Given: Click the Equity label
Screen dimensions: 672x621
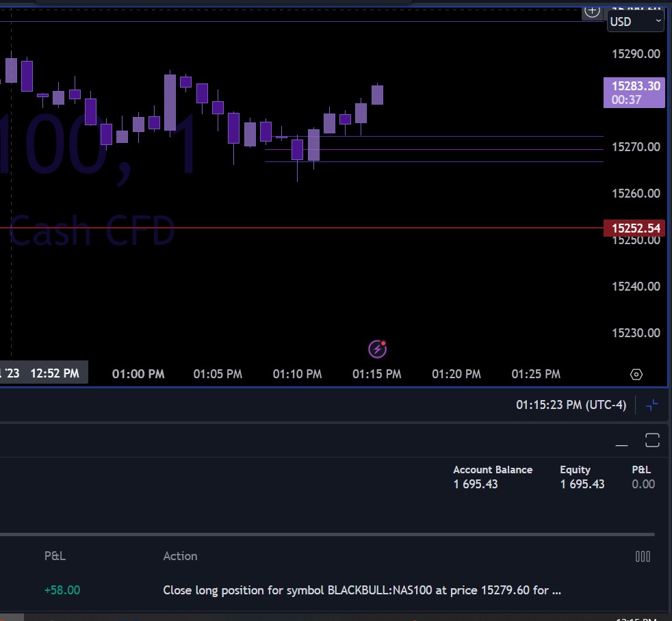Looking at the screenshot, I should coord(575,470).
